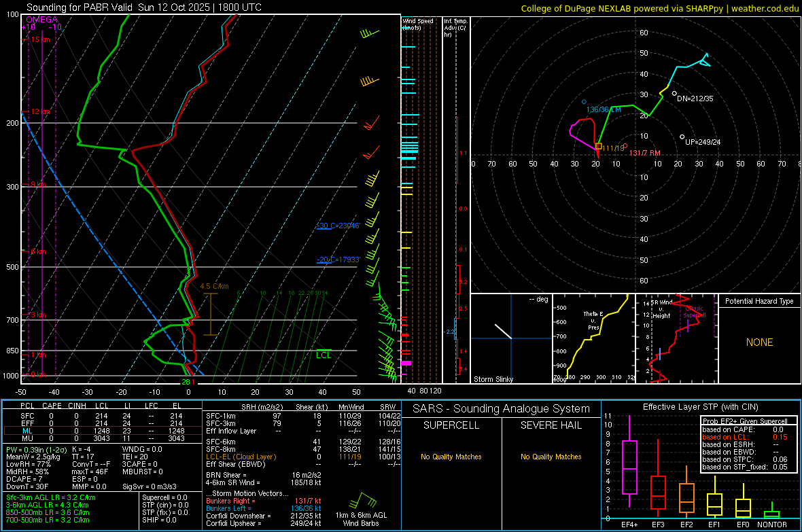Click the Corfidi Downshear = 212/35 kt row
This screenshot has width=802, height=532.
click(x=264, y=516)
